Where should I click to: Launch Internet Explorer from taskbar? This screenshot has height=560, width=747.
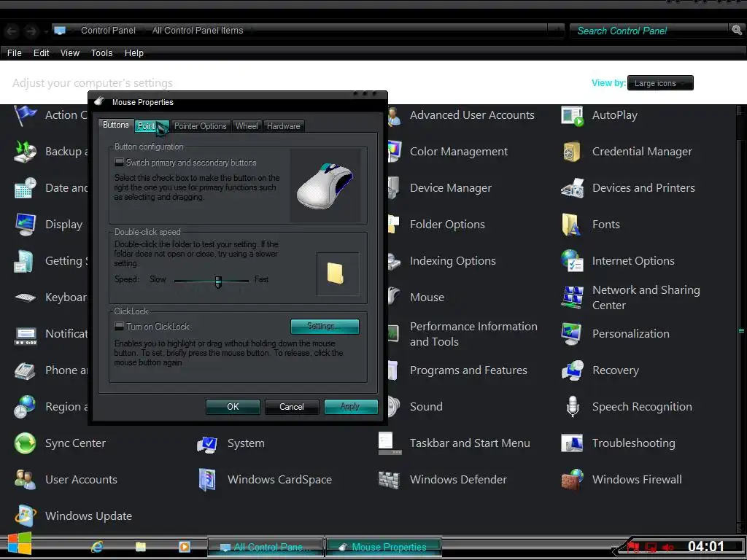coord(97,547)
